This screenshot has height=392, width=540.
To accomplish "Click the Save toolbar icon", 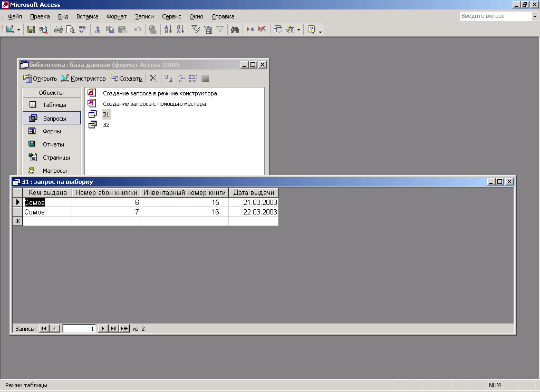I will tap(31, 30).
